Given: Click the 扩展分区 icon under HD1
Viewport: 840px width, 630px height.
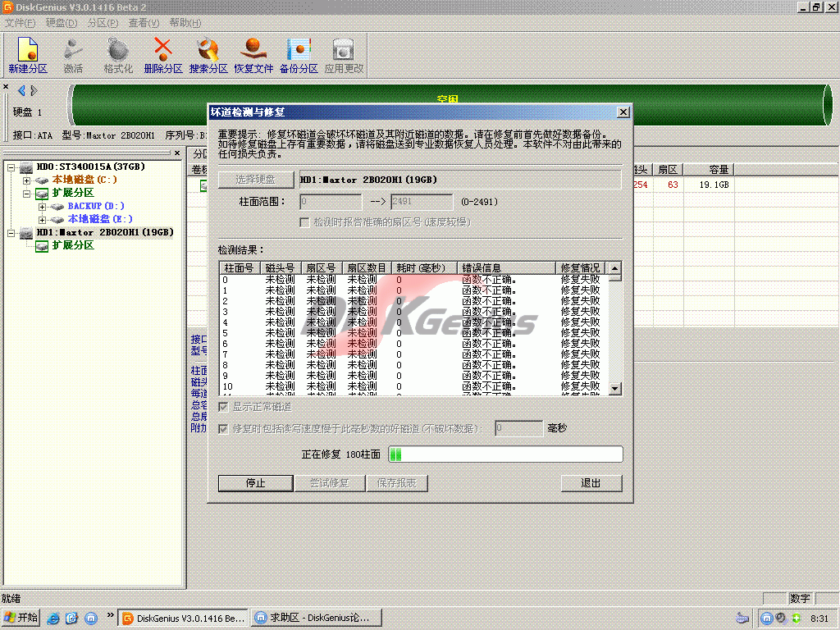Looking at the screenshot, I should 42,246.
